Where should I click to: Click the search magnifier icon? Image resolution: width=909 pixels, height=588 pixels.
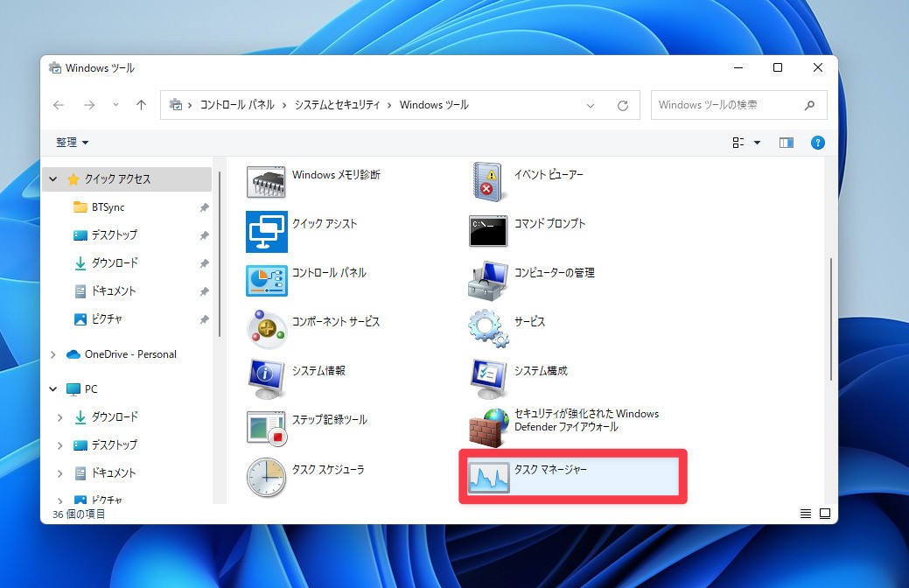(809, 105)
